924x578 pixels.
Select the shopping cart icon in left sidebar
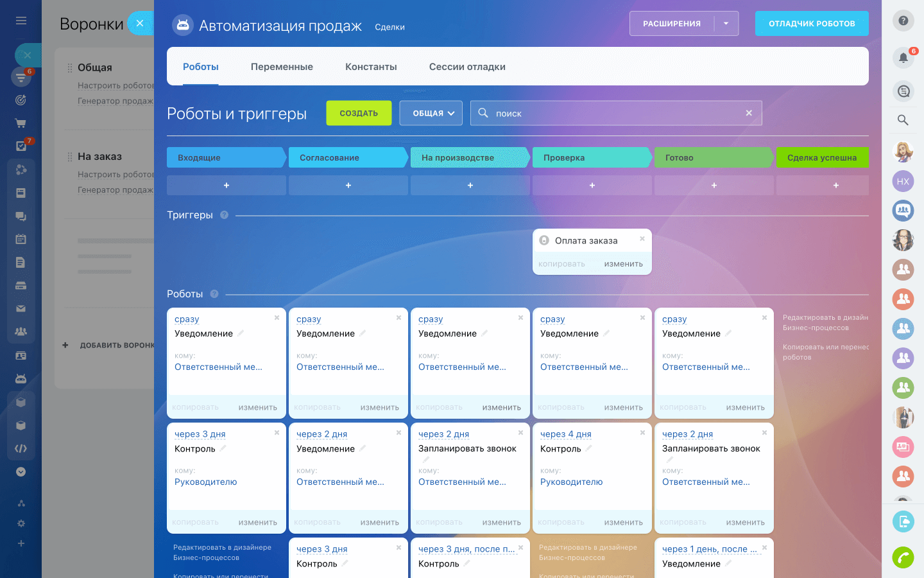[21, 123]
